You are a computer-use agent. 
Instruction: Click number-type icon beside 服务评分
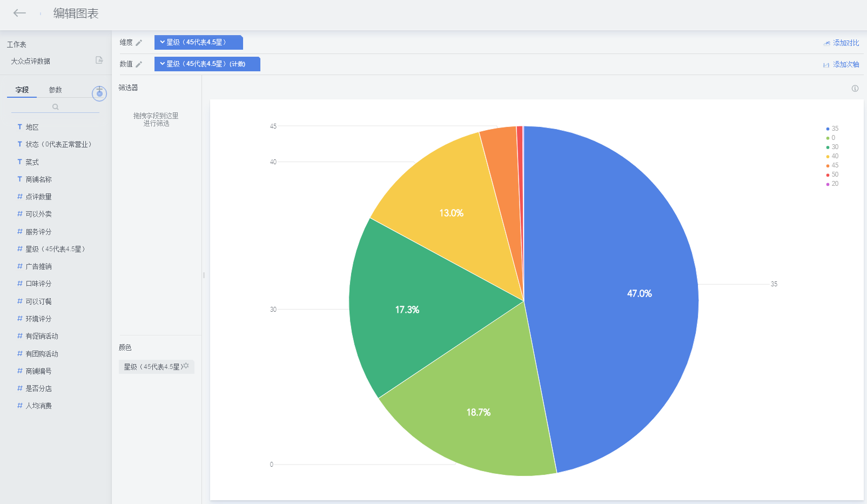pyautogui.click(x=19, y=232)
